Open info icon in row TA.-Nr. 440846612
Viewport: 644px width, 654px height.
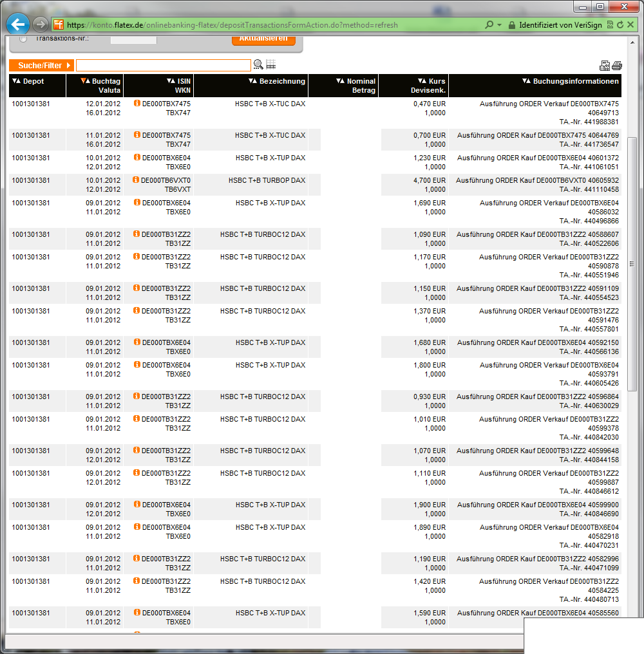tap(137, 472)
